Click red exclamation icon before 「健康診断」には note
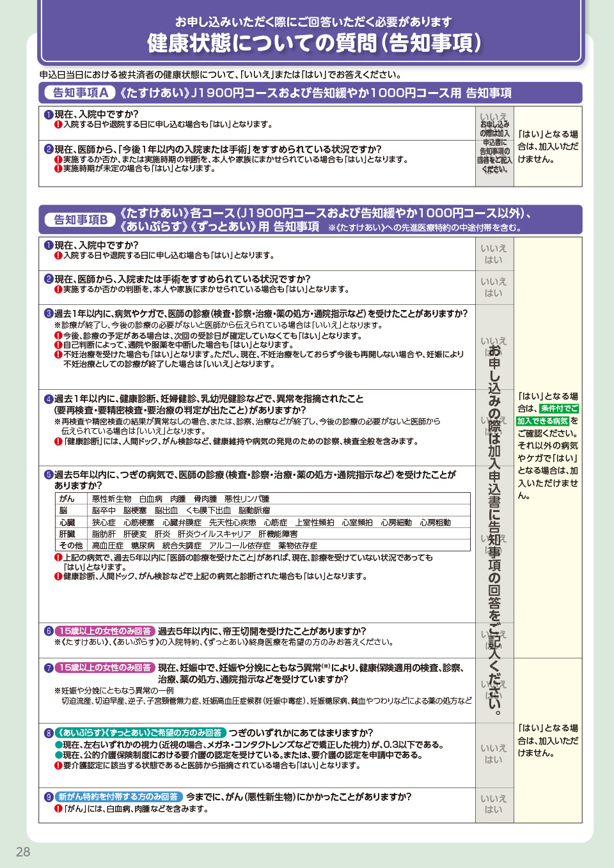614x868 pixels. 58,442
